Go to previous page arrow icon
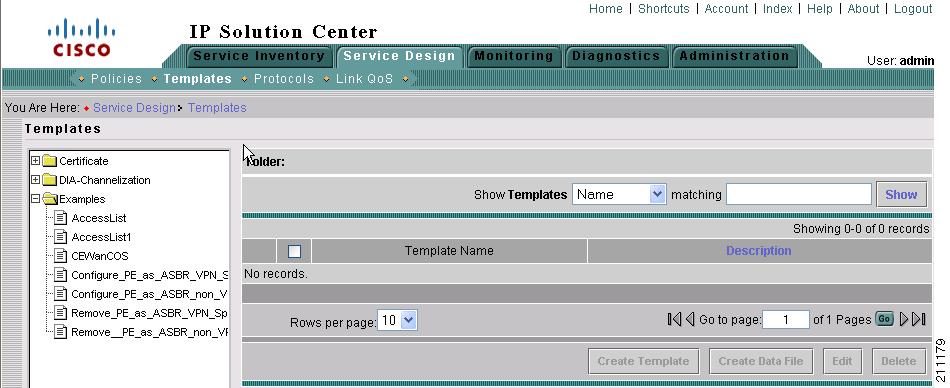Screen dimensions: 950x388 (689, 319)
